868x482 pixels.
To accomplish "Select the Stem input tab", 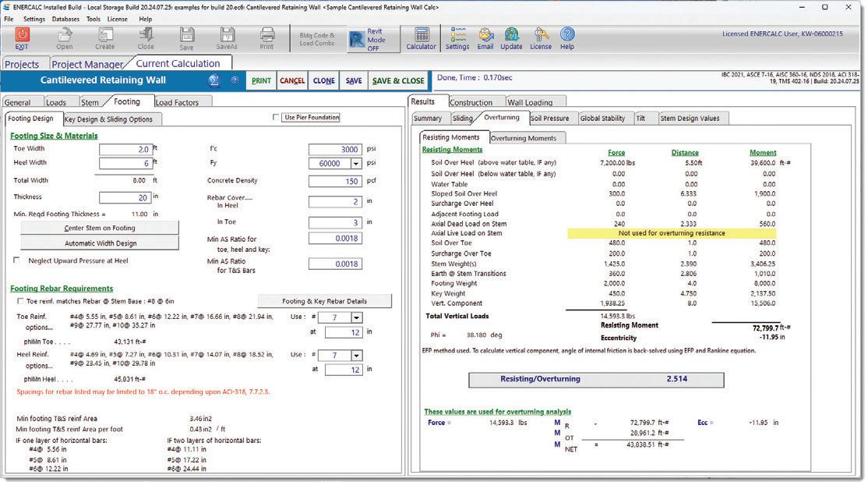I will tap(90, 102).
